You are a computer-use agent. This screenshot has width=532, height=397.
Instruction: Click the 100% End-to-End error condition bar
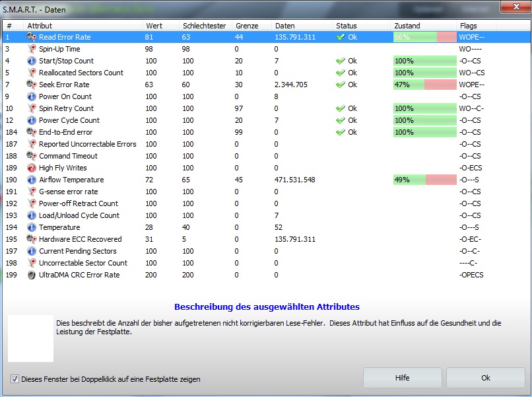point(425,132)
